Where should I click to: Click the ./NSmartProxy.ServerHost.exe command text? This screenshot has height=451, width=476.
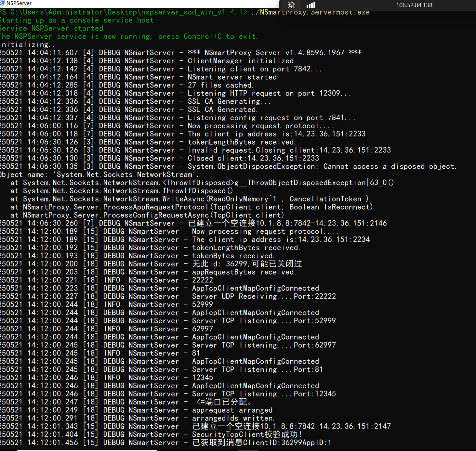click(x=311, y=12)
